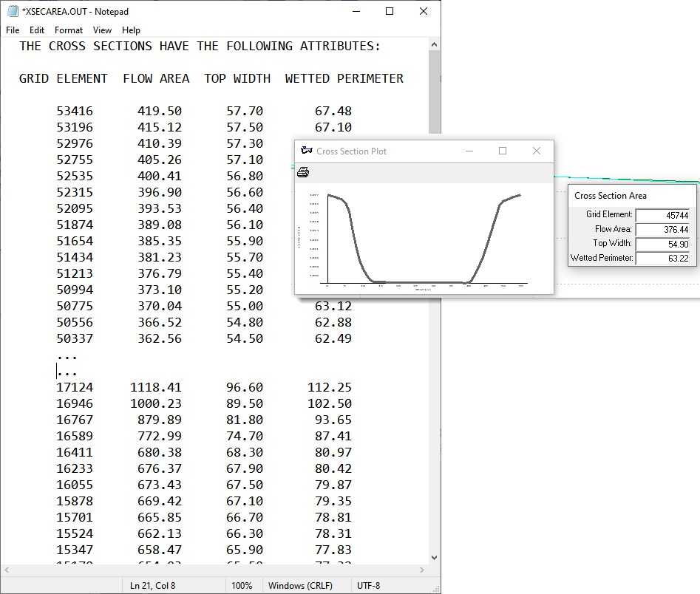Open the Edit menu

(x=37, y=30)
